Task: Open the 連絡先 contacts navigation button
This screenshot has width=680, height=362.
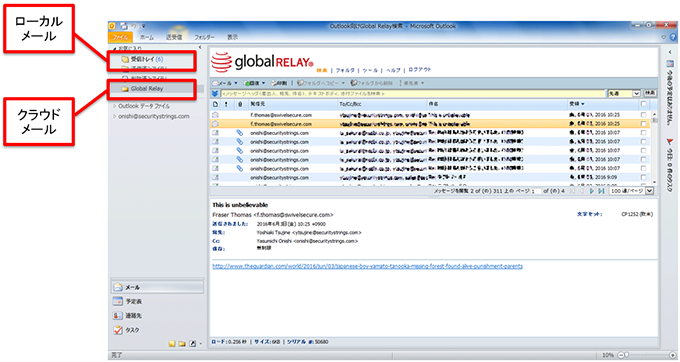Action: click(157, 316)
